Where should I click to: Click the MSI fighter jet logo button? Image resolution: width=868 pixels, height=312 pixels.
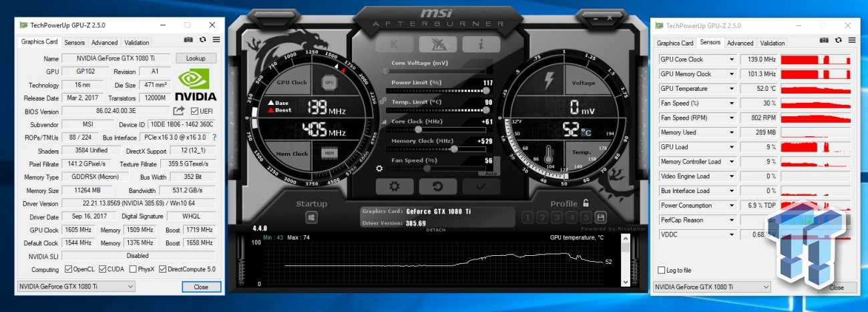(437, 45)
